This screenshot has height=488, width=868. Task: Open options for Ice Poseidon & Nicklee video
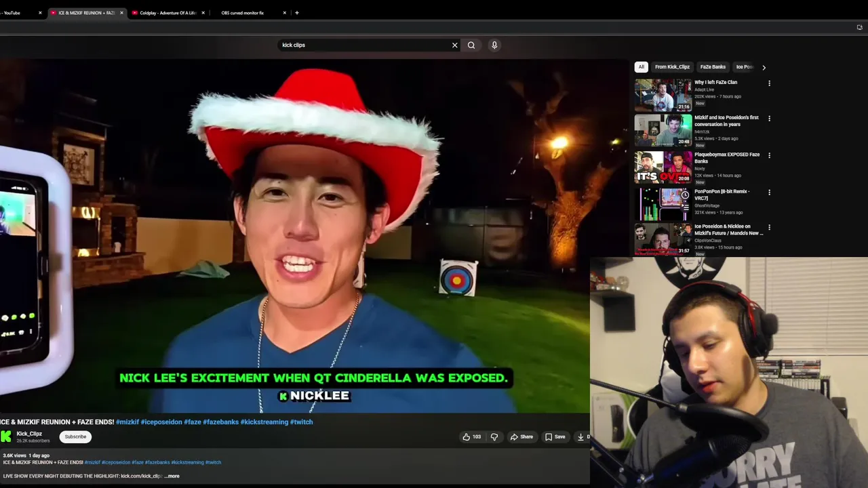click(x=769, y=227)
